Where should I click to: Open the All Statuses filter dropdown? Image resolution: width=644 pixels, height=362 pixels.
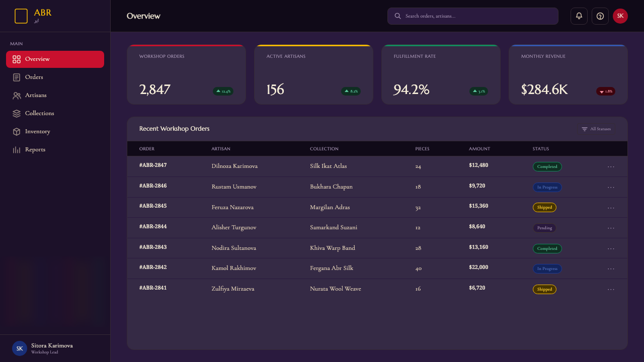click(x=596, y=129)
